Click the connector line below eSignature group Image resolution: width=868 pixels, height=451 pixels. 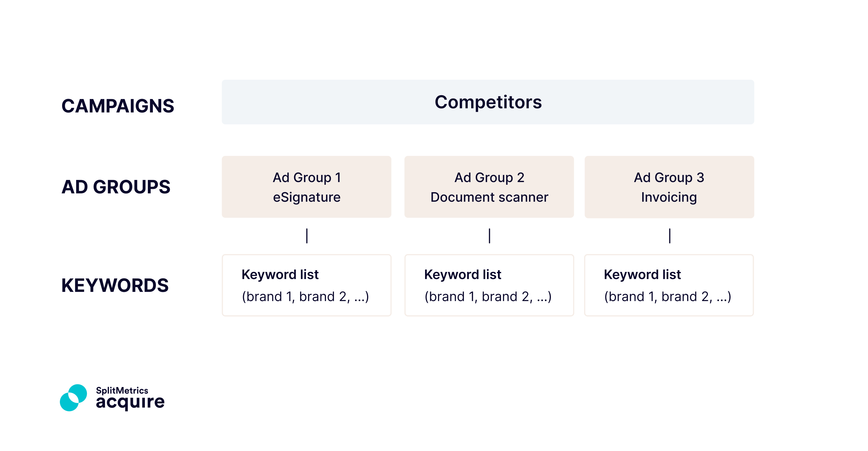tap(307, 236)
